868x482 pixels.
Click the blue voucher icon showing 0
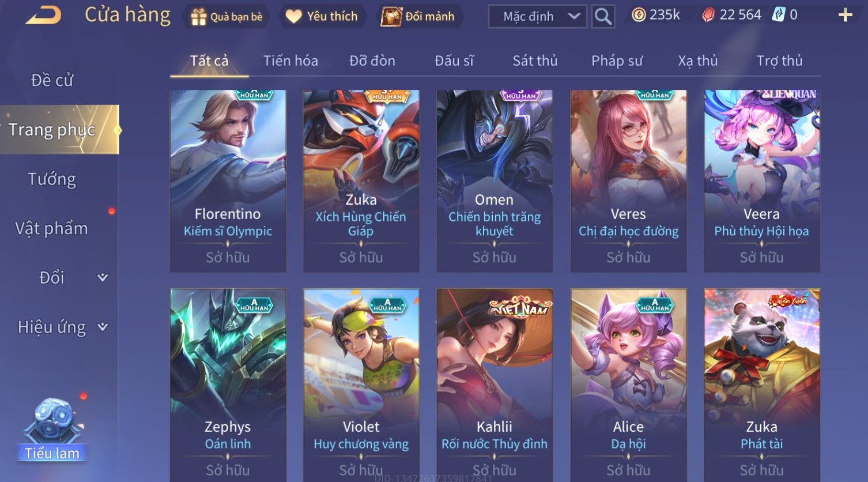(779, 15)
